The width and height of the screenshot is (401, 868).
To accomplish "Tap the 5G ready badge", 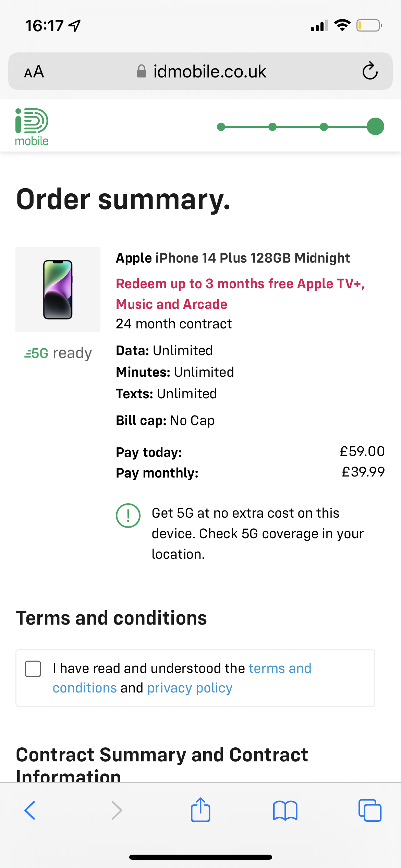I will (x=58, y=353).
